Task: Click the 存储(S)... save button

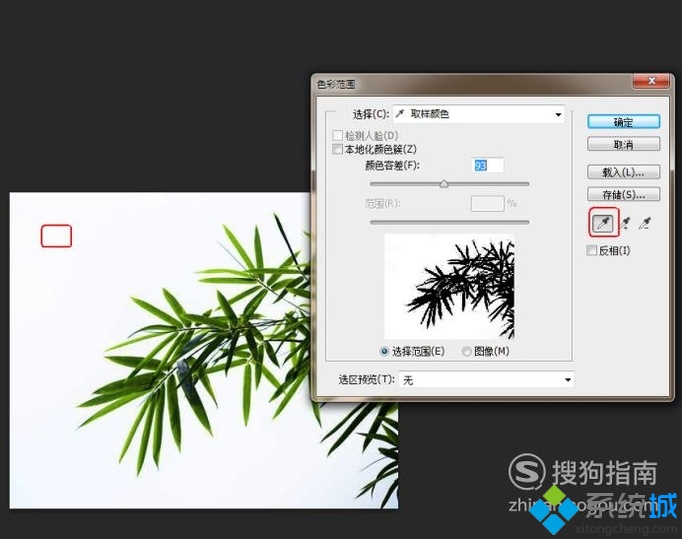Action: pos(623,194)
